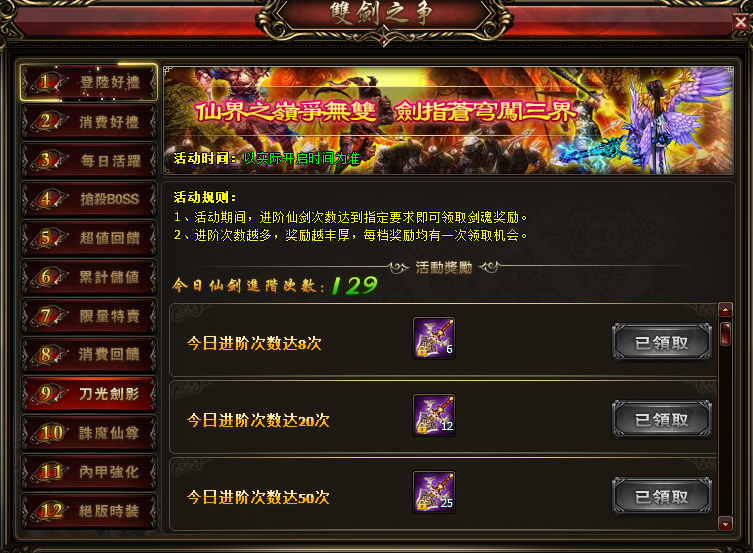Open the 絕版時裝 tab

pos(89,511)
